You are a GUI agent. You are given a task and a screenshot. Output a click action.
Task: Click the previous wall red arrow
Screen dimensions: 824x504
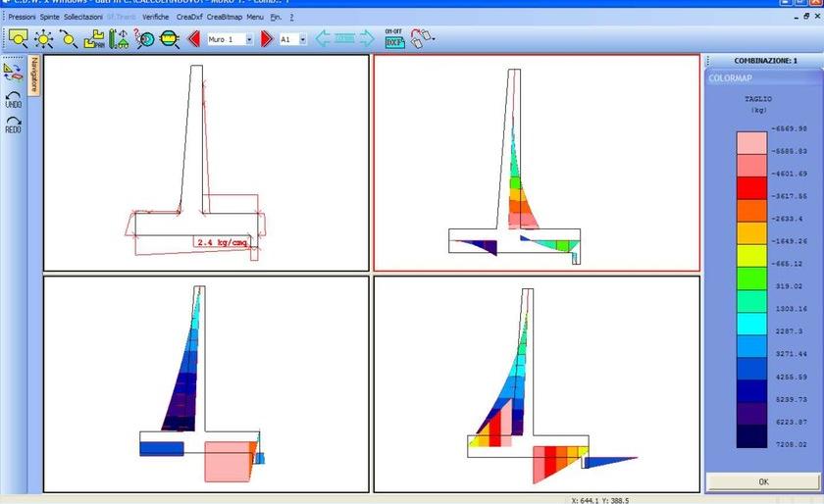click(193, 39)
